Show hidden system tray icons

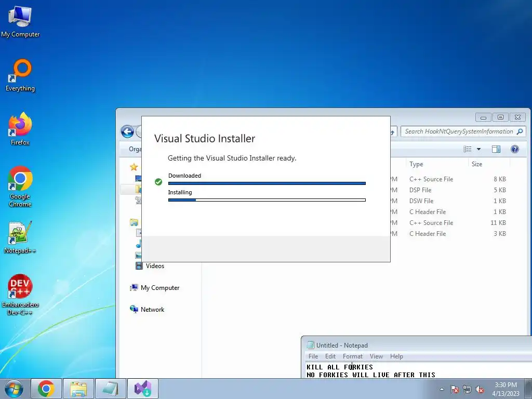(442, 389)
